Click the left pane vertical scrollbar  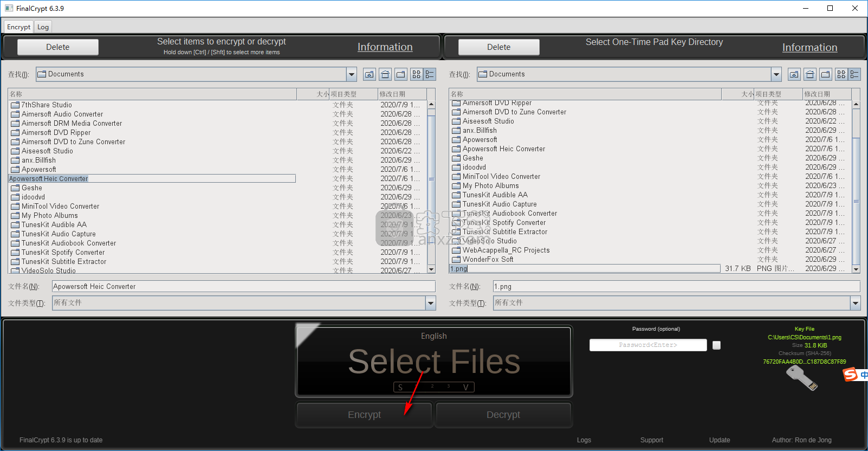[431, 186]
